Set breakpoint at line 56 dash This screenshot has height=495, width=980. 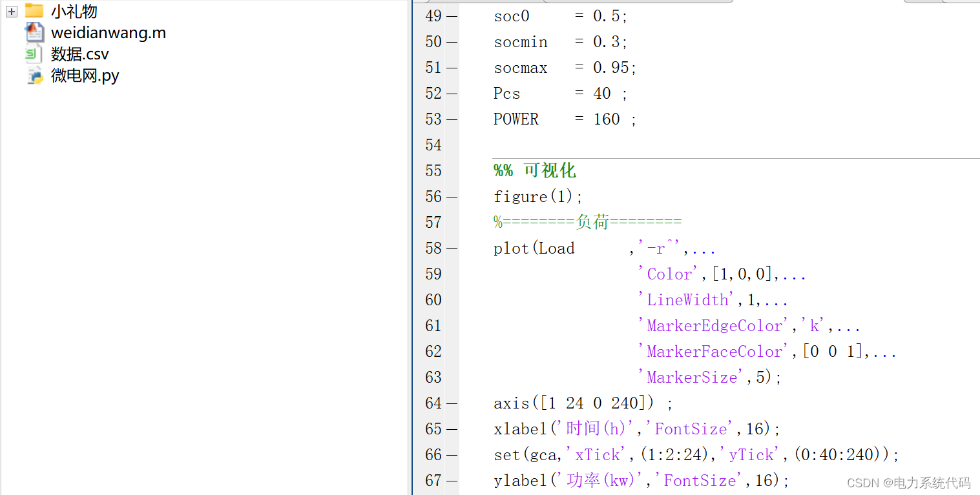[452, 197]
